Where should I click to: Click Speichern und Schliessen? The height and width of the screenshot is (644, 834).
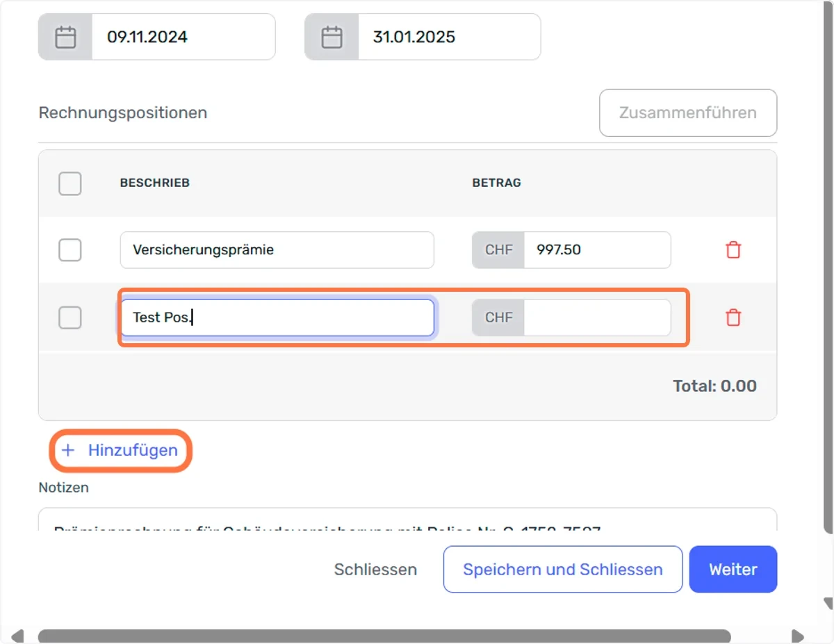point(563,570)
